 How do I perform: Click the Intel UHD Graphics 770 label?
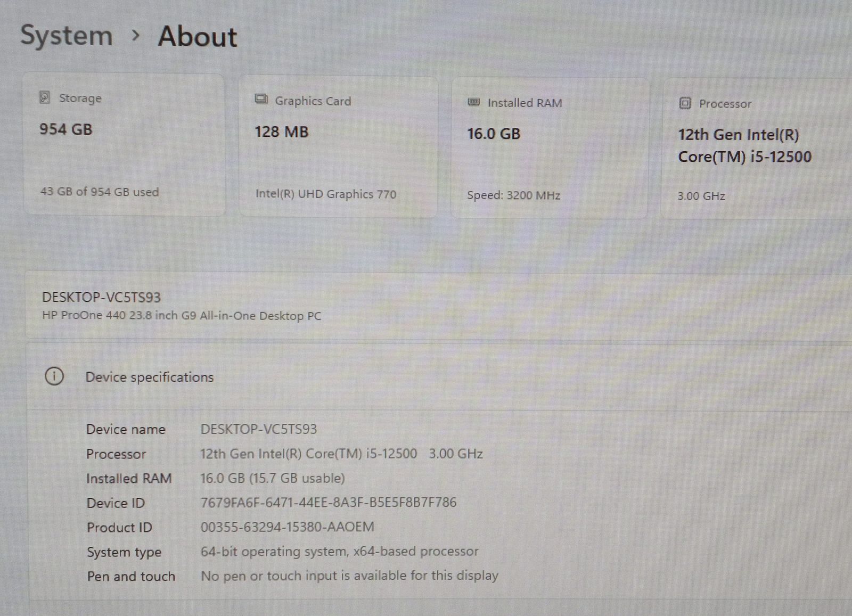click(325, 194)
